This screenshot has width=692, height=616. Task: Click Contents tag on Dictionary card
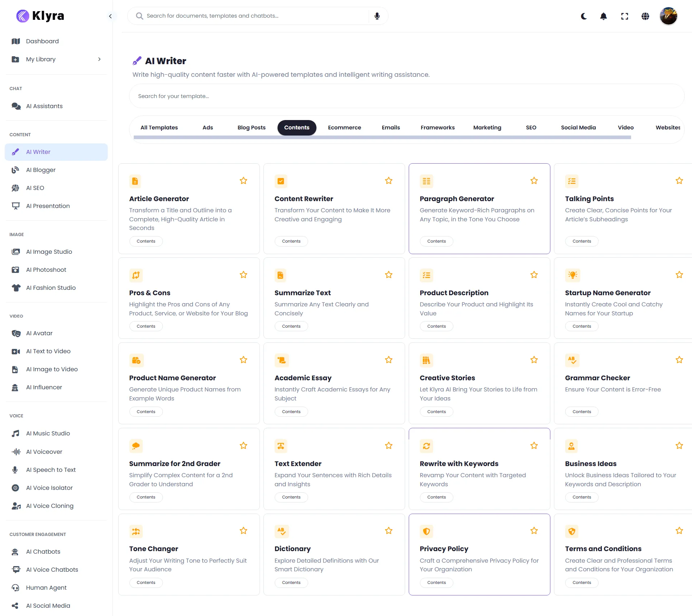(x=291, y=582)
